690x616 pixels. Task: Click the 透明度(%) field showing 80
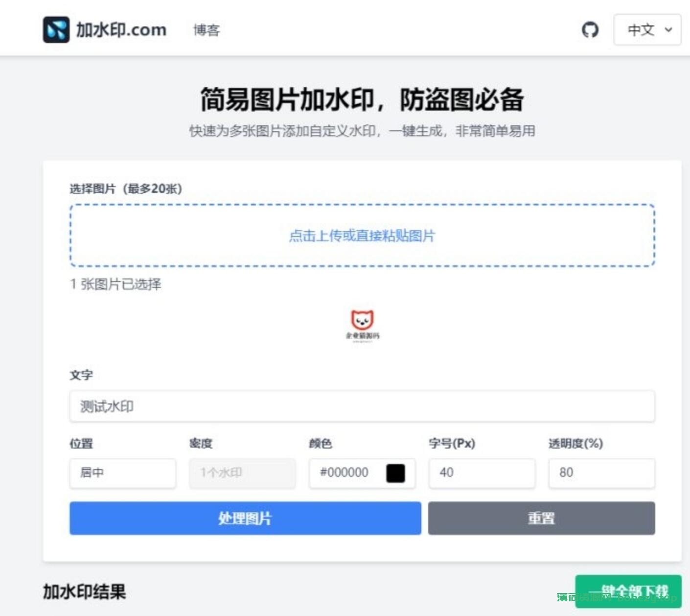point(601,473)
